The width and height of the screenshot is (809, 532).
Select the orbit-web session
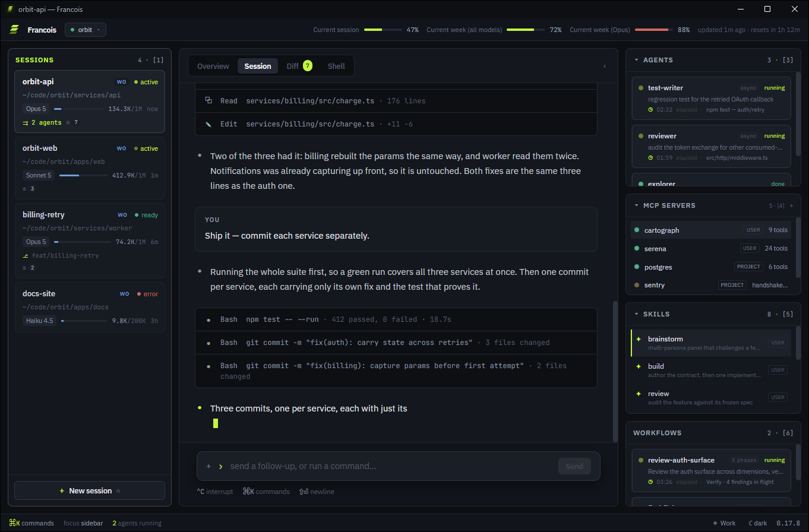(90, 168)
